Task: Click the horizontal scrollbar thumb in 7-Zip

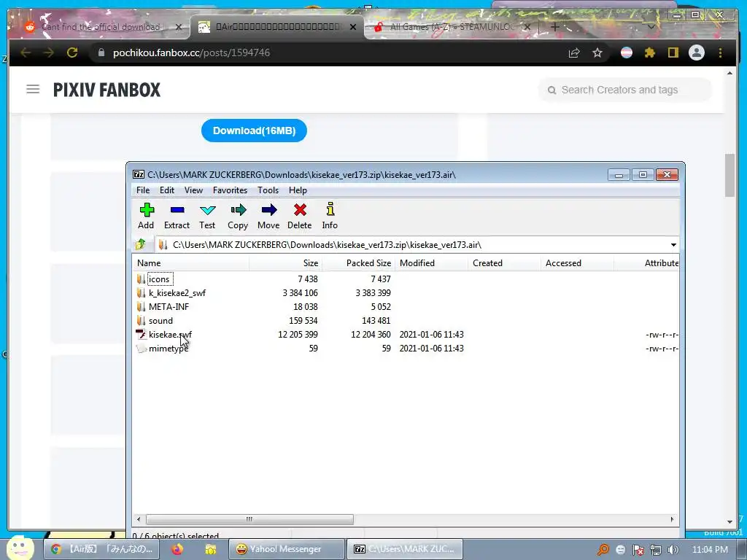Action: (249, 519)
